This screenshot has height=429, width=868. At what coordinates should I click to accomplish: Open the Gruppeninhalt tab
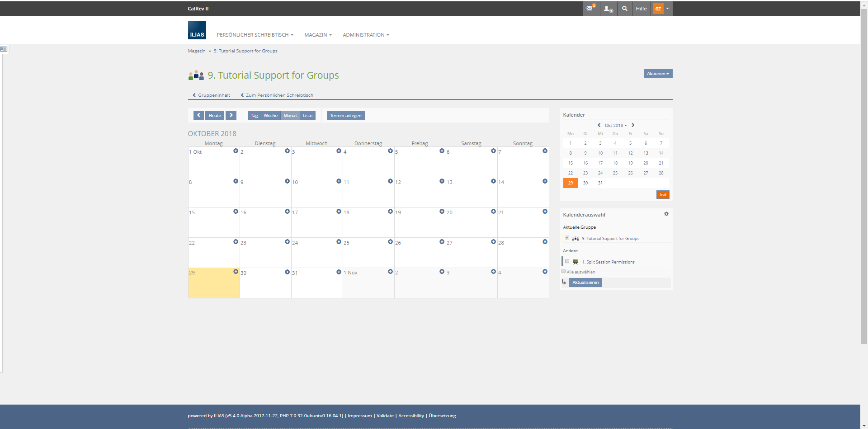[212, 95]
